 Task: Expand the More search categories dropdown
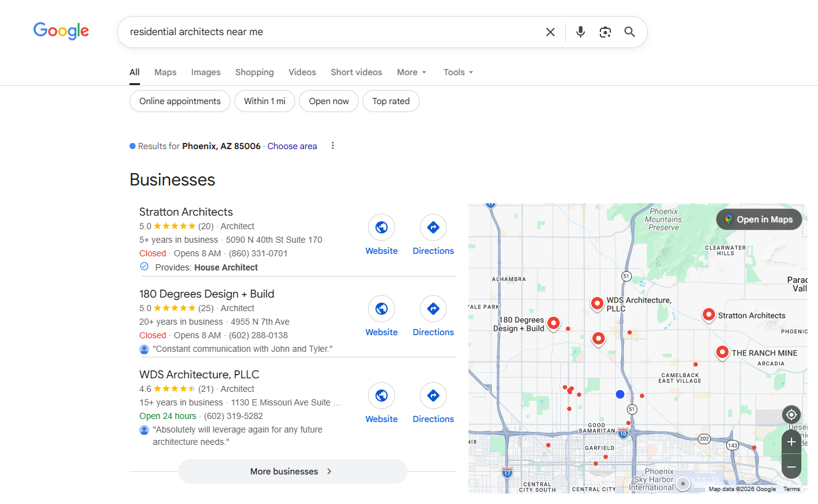pos(412,72)
